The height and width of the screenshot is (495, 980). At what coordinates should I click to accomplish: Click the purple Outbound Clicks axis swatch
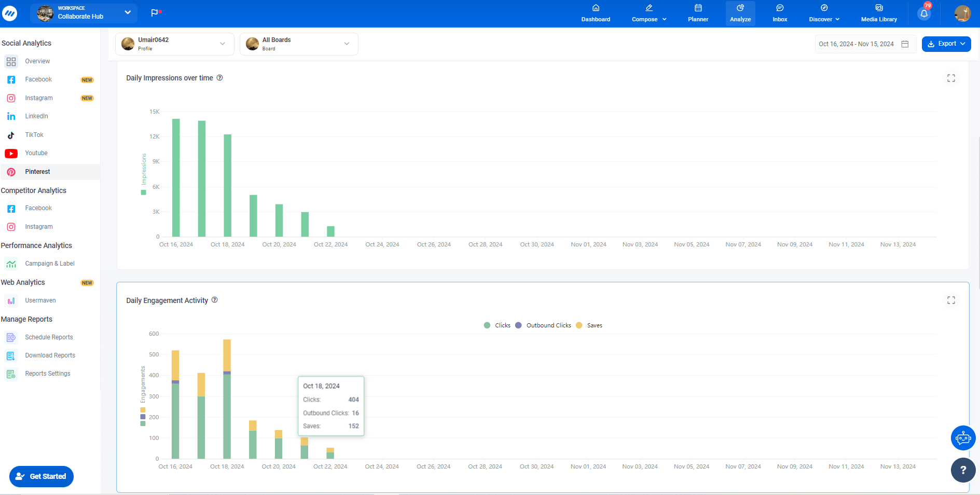click(x=143, y=417)
